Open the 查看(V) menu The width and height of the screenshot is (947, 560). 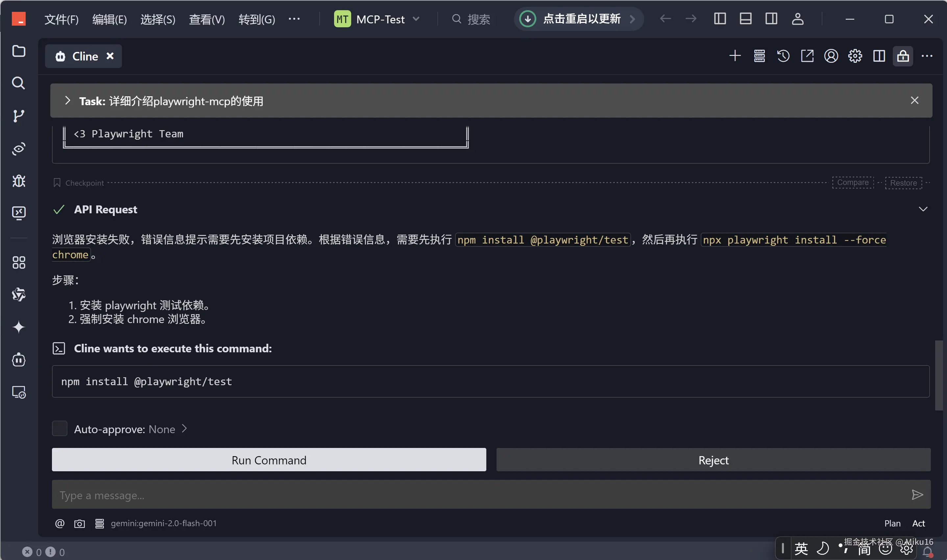click(206, 19)
